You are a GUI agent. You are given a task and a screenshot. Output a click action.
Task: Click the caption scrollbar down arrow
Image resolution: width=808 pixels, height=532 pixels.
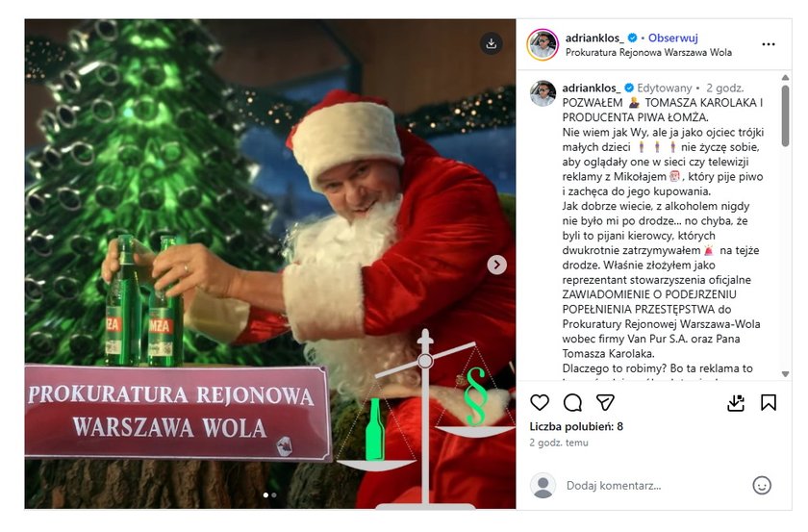785,374
